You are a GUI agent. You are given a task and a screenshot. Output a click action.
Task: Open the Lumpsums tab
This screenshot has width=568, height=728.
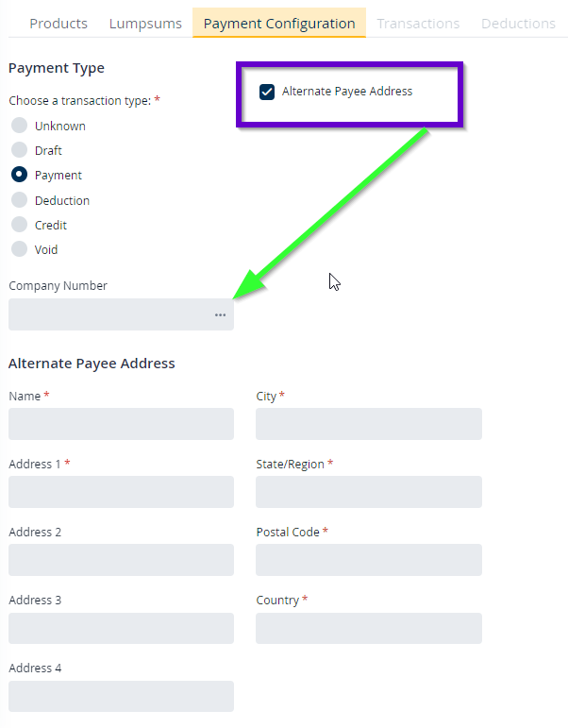(145, 24)
